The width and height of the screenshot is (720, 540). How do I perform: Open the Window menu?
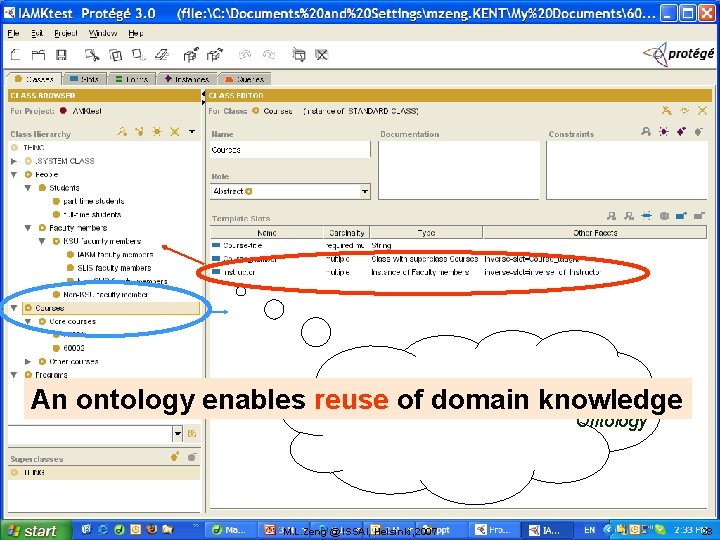tap(103, 33)
